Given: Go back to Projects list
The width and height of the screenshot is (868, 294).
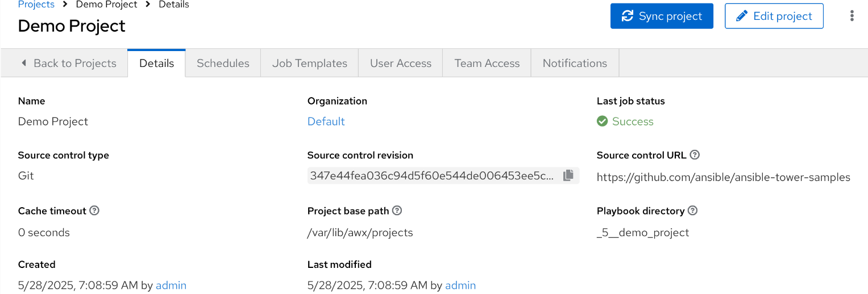Looking at the screenshot, I should [69, 63].
